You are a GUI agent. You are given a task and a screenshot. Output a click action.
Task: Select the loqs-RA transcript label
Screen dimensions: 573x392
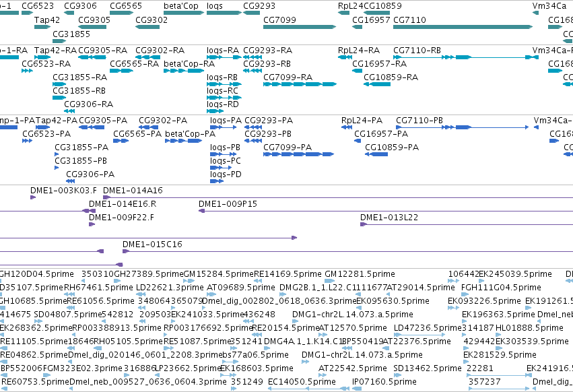223,50
